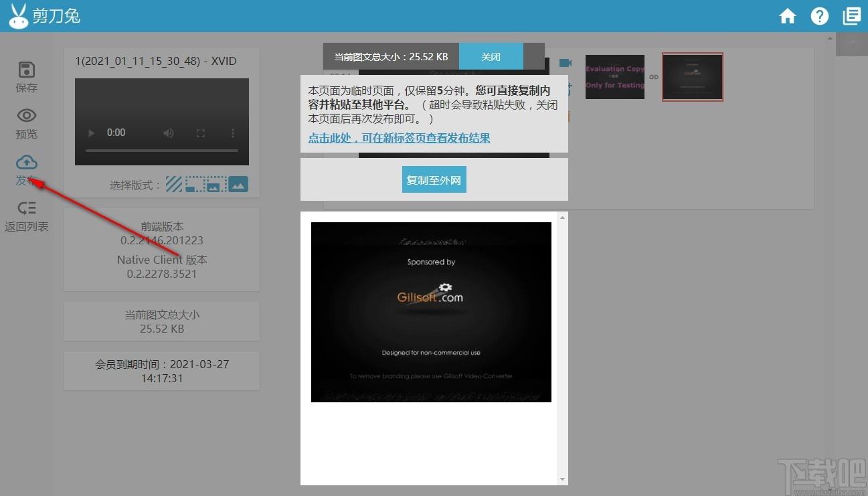The width and height of the screenshot is (868, 496).
Task: Select the small dotted-frame layout style
Action: click(195, 184)
